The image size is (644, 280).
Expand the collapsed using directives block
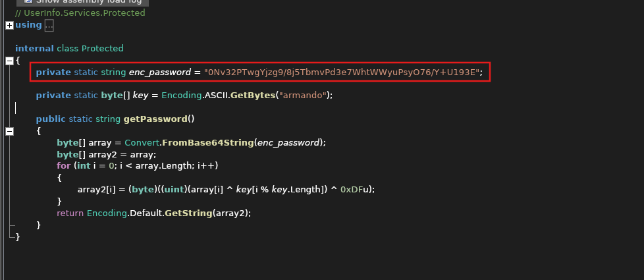point(9,26)
